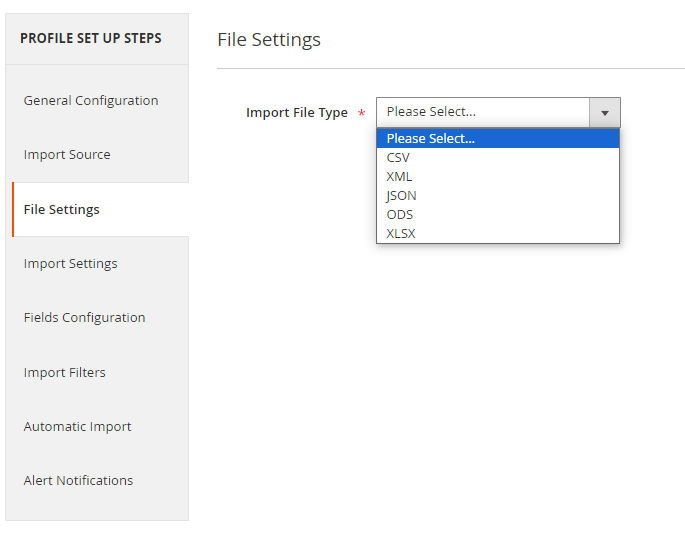The height and width of the screenshot is (534, 685).
Task: Click the 'PROFILE SET UP STEPS' heading
Action: (91, 38)
